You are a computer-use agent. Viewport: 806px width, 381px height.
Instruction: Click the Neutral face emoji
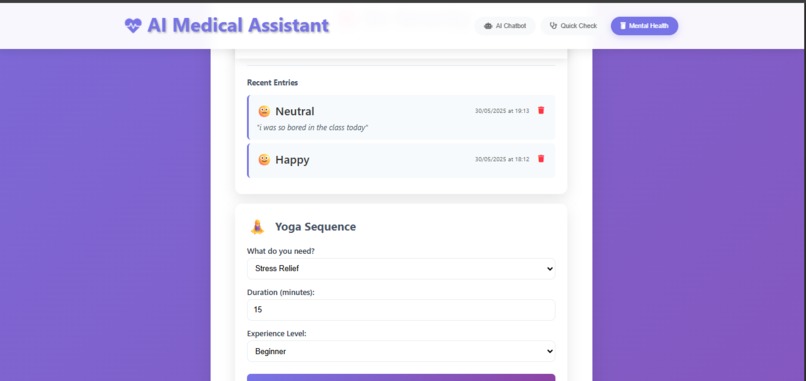264,111
